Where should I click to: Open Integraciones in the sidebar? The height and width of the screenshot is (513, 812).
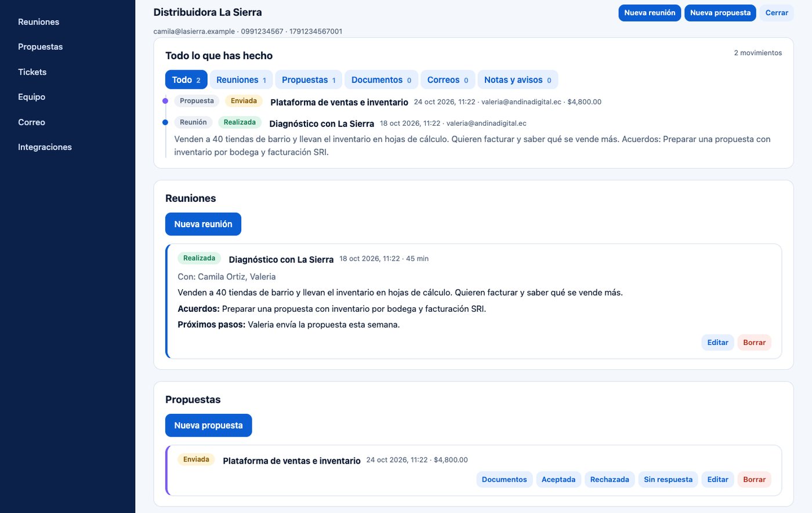[x=45, y=147]
